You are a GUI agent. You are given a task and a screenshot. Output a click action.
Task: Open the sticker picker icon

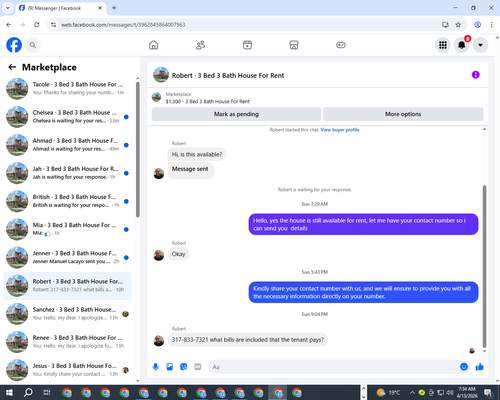[x=184, y=367]
